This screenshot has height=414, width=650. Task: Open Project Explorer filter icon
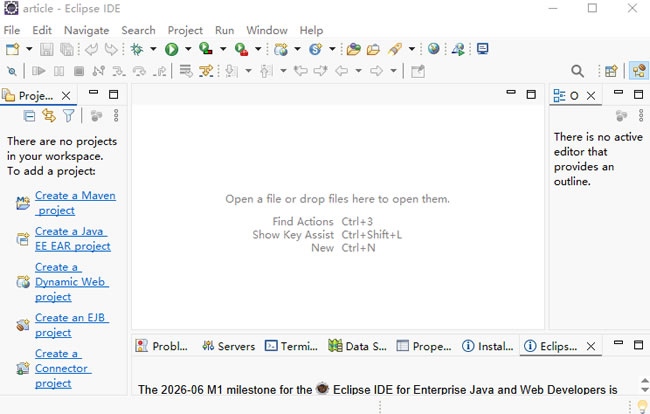point(68,116)
